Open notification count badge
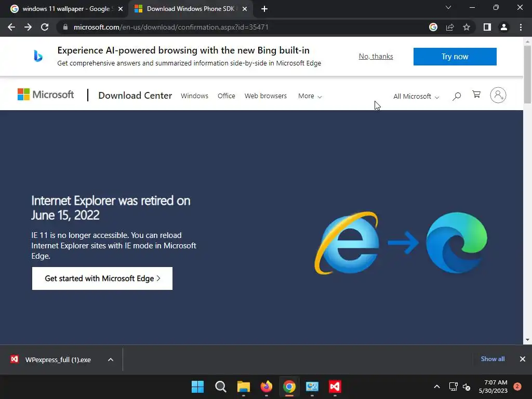This screenshot has width=532, height=399. (517, 387)
